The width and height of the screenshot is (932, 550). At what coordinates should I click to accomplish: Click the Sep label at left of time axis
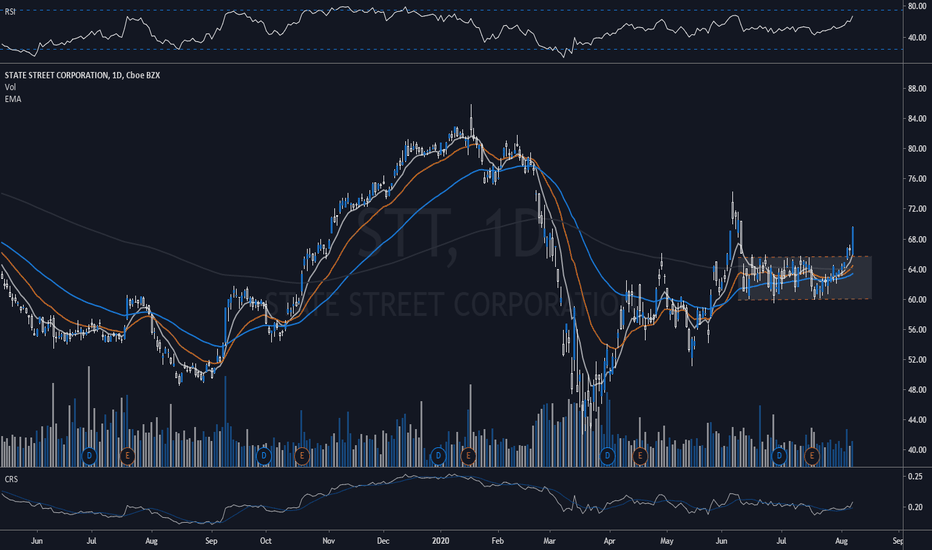211,541
